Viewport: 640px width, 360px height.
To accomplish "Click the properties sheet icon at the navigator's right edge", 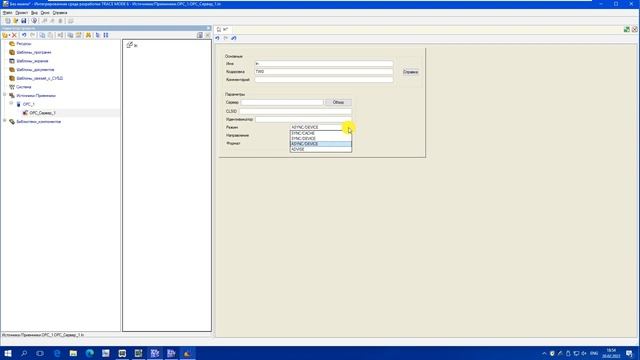I will [x=200, y=36].
